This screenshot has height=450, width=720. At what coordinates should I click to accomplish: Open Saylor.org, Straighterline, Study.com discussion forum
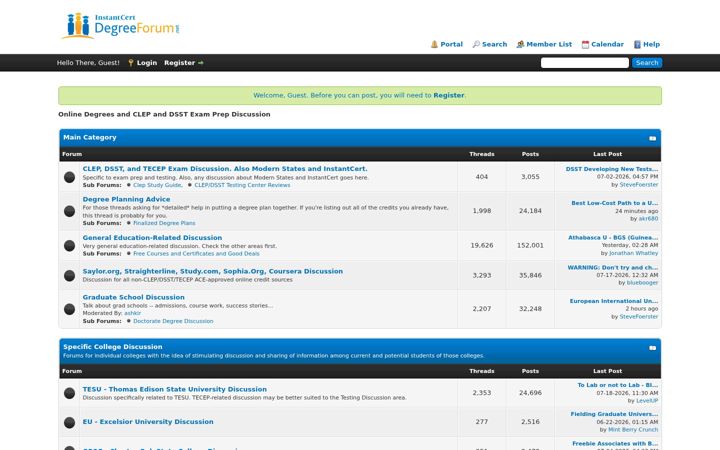(x=213, y=271)
